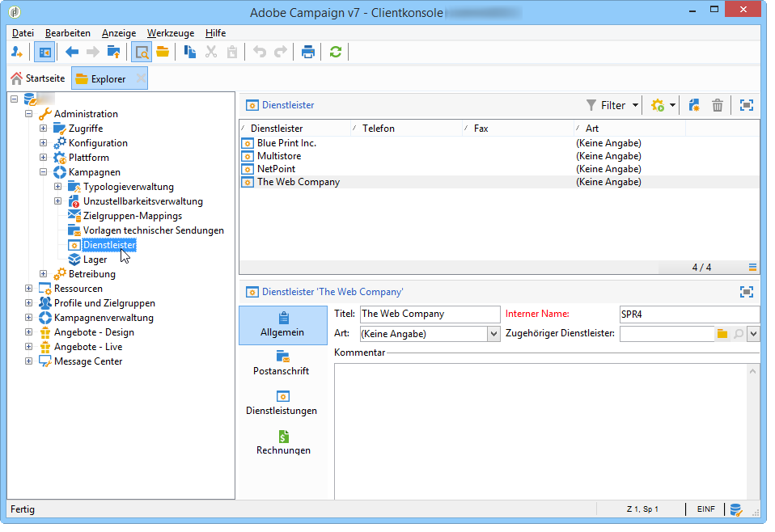Click the green refresh icon
Image resolution: width=775 pixels, height=532 pixels.
click(x=336, y=52)
